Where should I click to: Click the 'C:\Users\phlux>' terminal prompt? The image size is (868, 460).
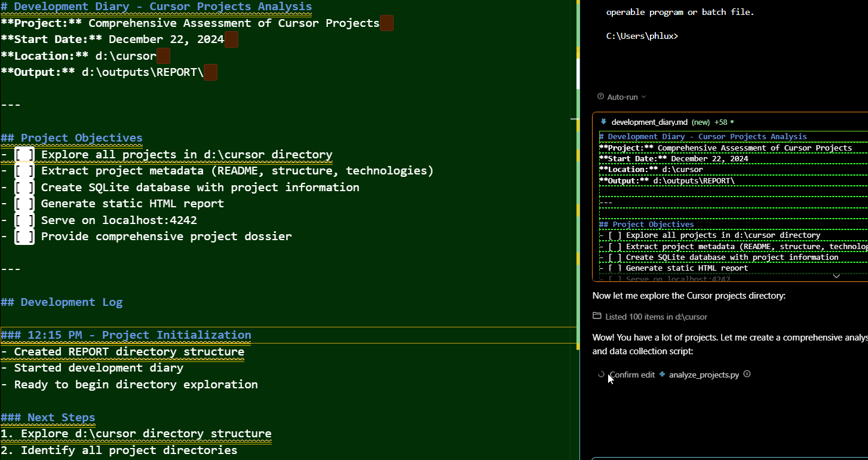642,36
